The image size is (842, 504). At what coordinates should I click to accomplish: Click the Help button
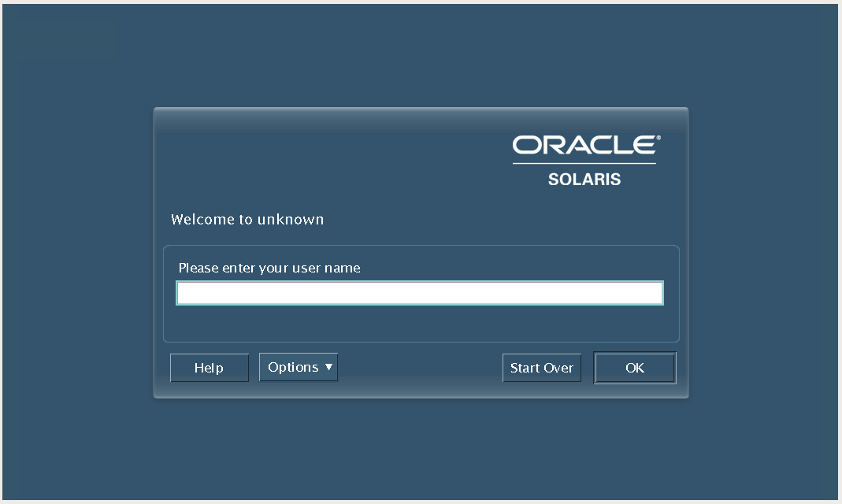click(210, 368)
